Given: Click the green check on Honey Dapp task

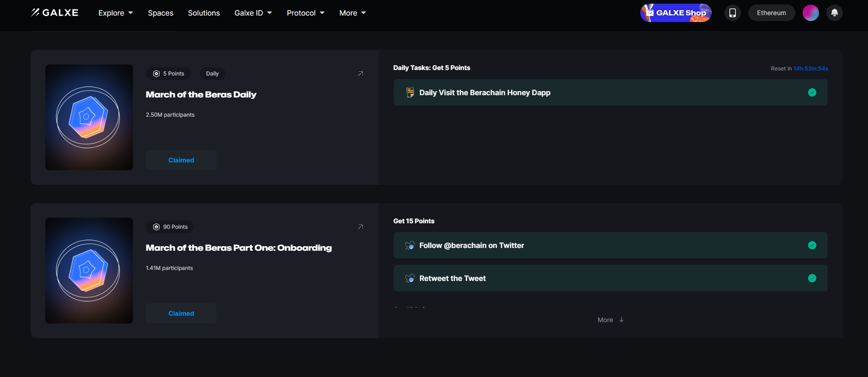Looking at the screenshot, I should [812, 92].
